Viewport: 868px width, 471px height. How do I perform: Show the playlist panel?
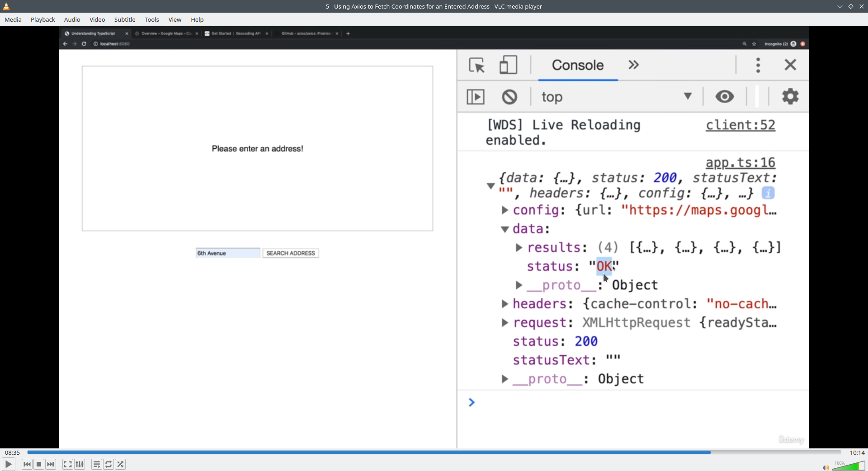click(96, 464)
